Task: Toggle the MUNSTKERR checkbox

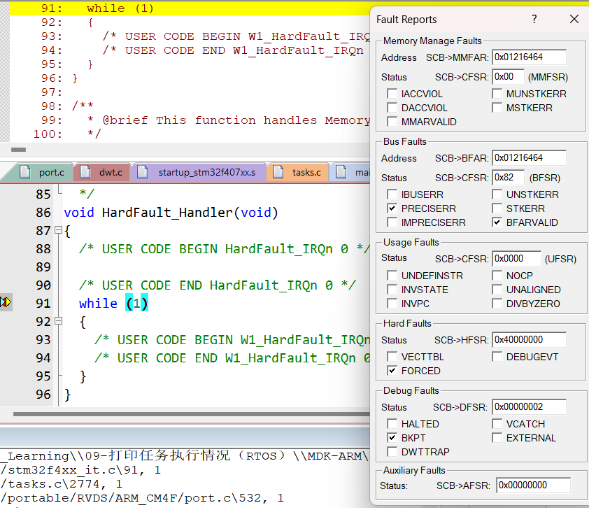Action: [x=497, y=93]
